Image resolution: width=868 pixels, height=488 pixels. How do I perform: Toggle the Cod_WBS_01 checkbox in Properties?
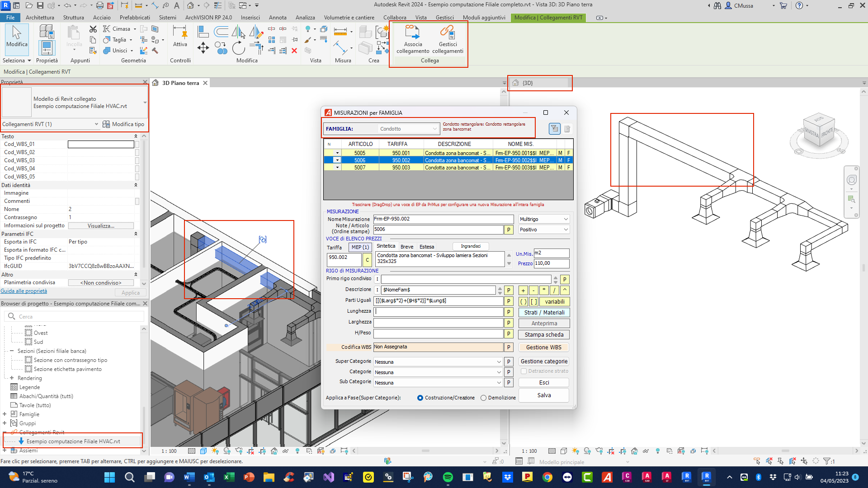coord(137,145)
